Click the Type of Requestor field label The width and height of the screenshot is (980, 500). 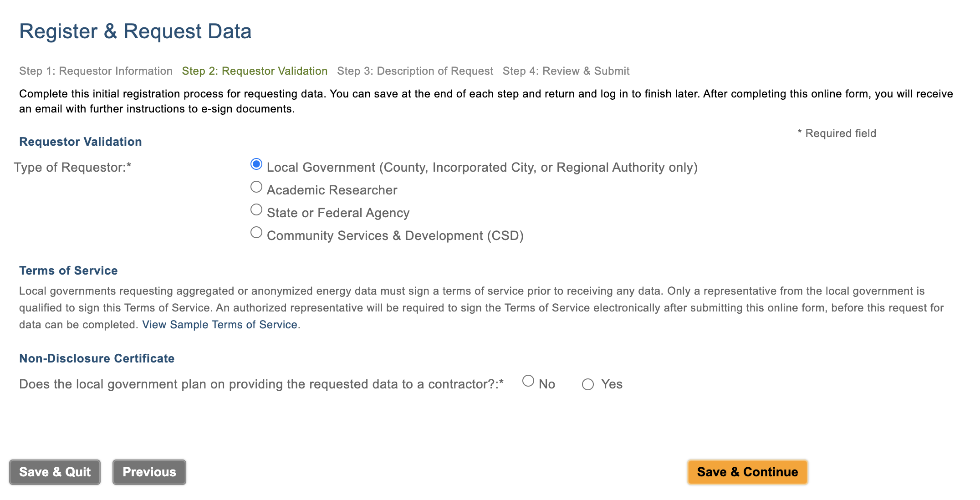(72, 168)
